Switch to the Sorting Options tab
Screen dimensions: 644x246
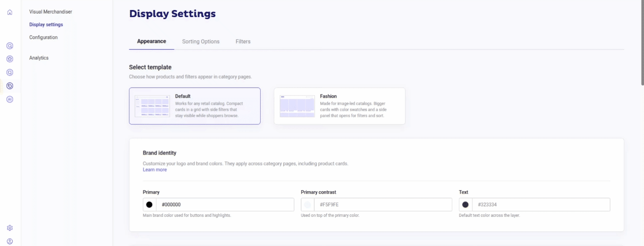[x=201, y=42]
